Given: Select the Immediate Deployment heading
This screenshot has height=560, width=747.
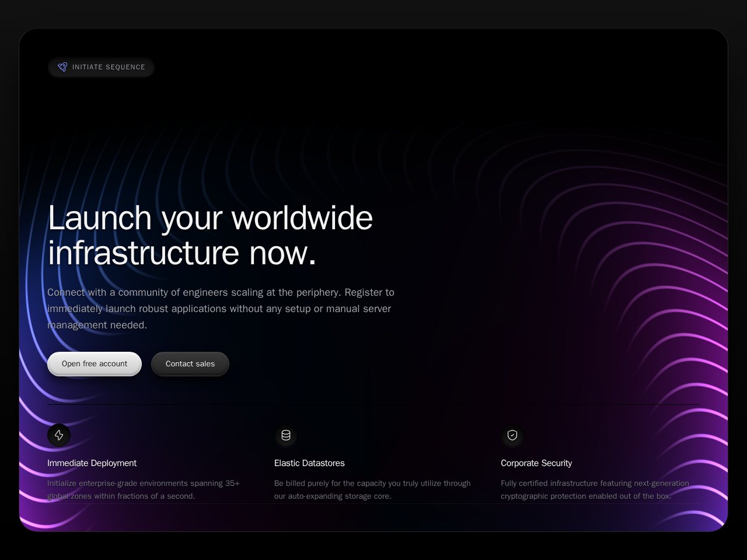Looking at the screenshot, I should [92, 463].
